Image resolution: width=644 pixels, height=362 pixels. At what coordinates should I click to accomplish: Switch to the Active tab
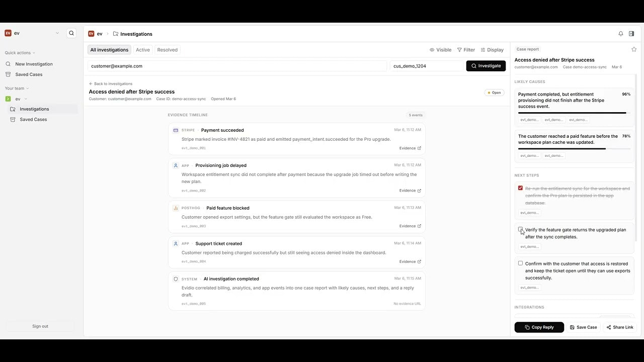[142, 50]
